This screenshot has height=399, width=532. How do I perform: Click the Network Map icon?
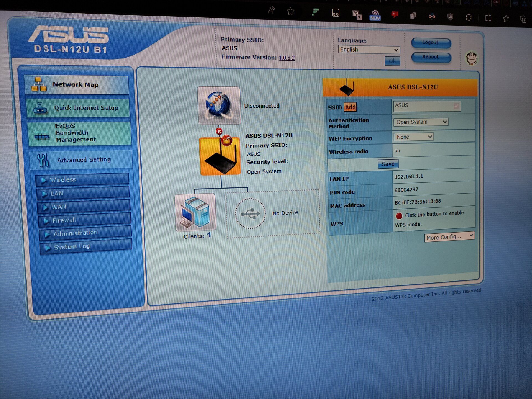(39, 84)
